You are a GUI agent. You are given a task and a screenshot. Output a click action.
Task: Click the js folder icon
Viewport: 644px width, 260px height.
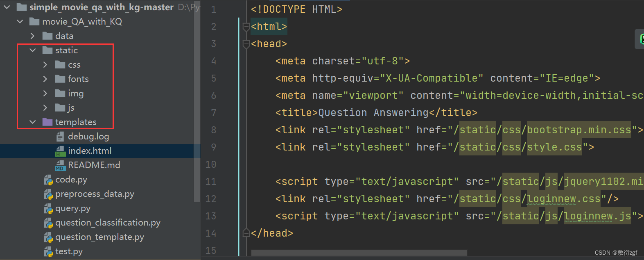(60, 107)
